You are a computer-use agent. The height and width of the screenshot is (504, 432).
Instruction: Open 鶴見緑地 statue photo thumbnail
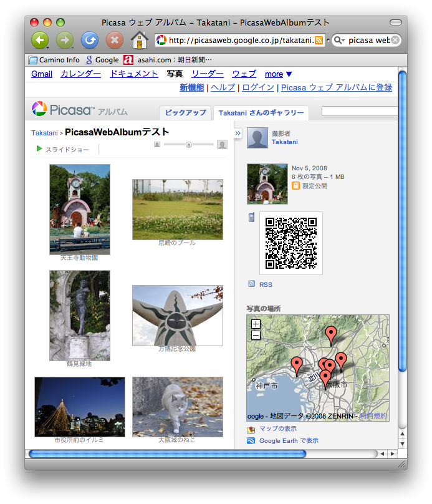tap(80, 316)
